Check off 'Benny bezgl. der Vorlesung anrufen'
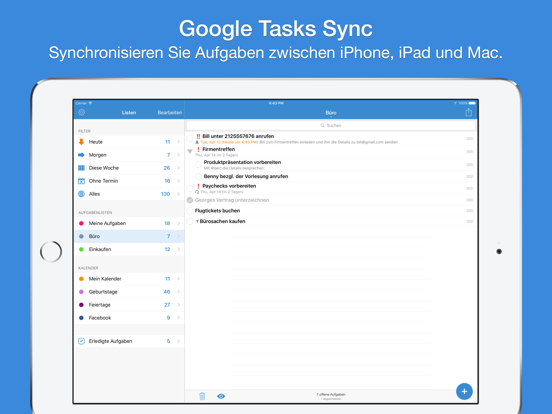The image size is (552, 414). coord(199,176)
